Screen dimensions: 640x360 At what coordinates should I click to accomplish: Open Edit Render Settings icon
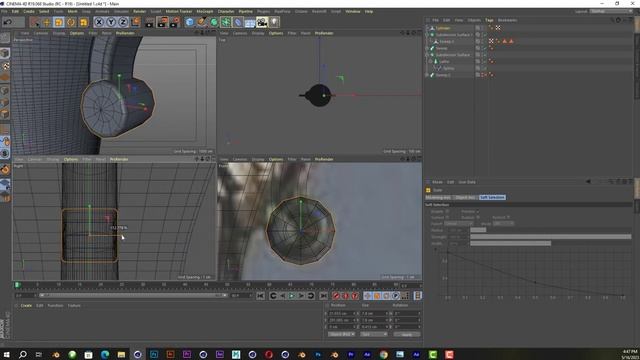click(x=175, y=22)
